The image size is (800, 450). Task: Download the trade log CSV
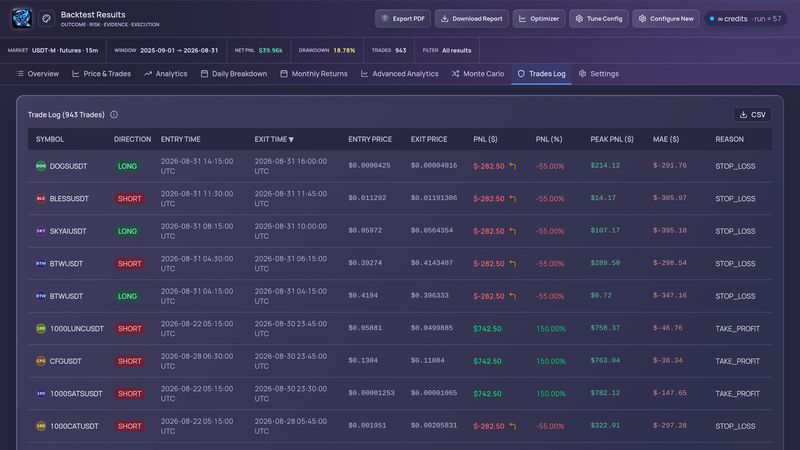pyautogui.click(x=752, y=115)
